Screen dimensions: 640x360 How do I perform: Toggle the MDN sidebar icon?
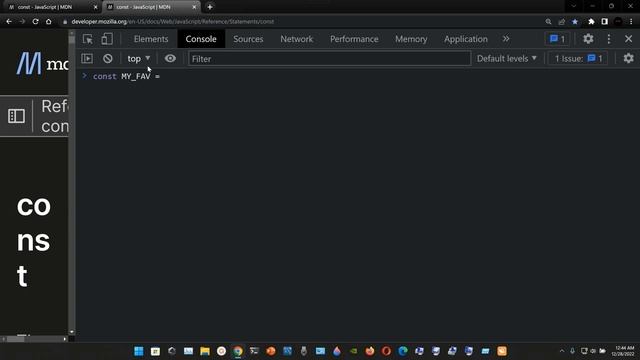tap(16, 116)
